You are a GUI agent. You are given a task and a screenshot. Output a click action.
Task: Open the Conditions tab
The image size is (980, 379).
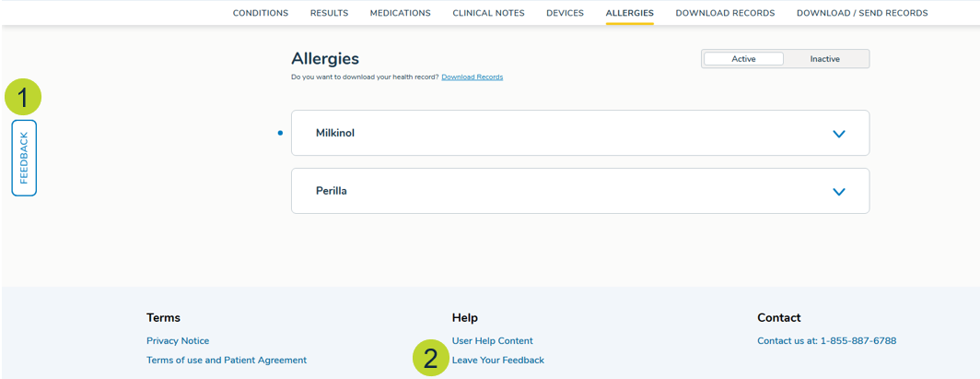click(260, 13)
